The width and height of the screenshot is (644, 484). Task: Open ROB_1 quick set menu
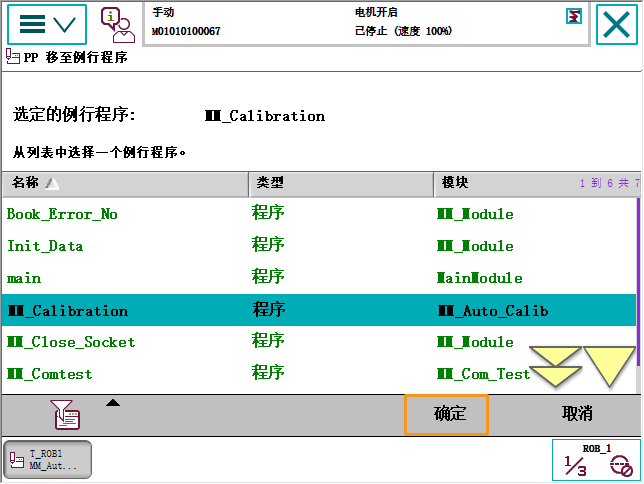coord(596,460)
